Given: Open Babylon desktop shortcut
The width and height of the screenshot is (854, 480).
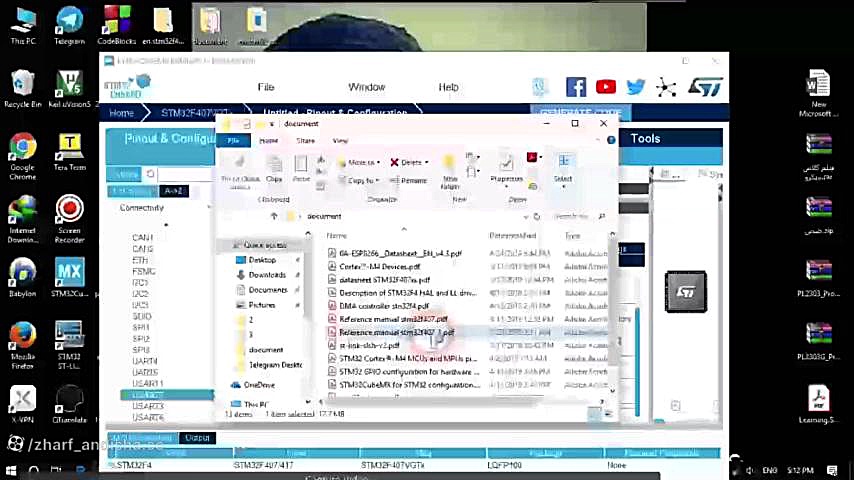Looking at the screenshot, I should pyautogui.click(x=22, y=278).
